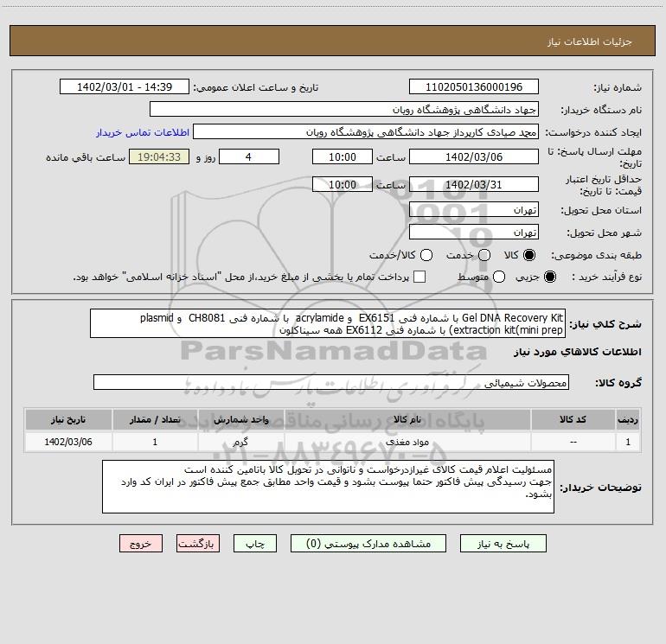666x644 pixels.
Task: Click مشاهده مدارک پیوستی (0) button
Action: point(368,544)
